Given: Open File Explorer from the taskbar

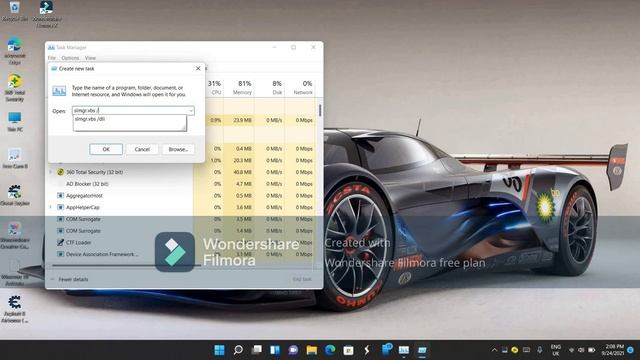Looking at the screenshot, I should tap(312, 350).
